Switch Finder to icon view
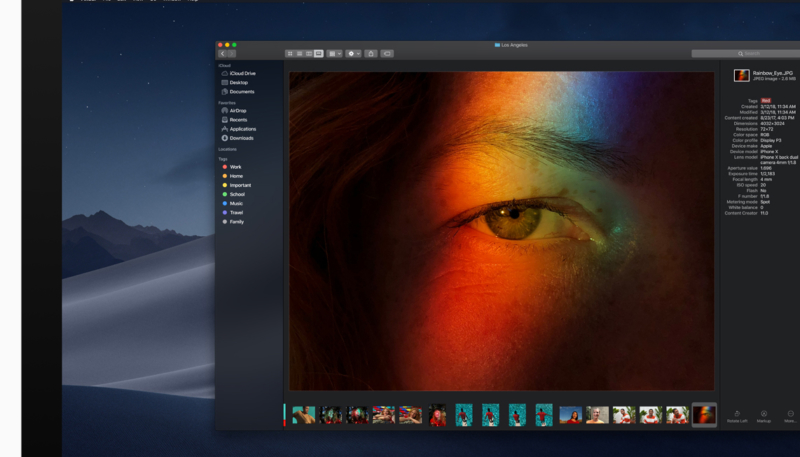 click(x=290, y=53)
